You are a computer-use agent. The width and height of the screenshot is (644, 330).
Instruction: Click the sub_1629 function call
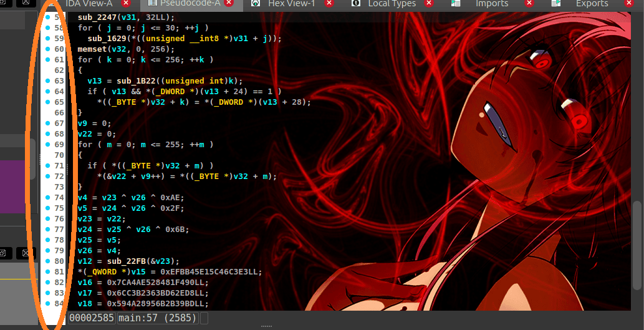[107, 39]
